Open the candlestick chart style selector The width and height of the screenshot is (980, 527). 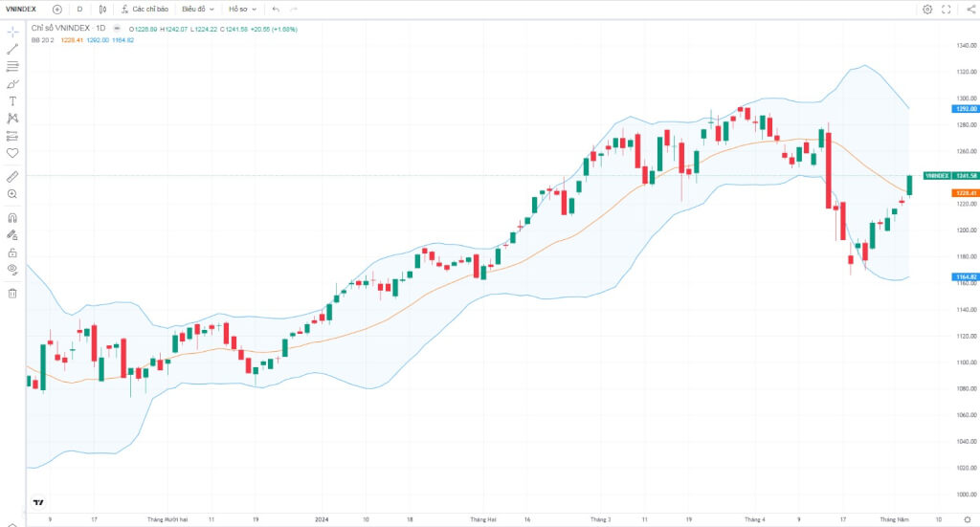pos(102,10)
